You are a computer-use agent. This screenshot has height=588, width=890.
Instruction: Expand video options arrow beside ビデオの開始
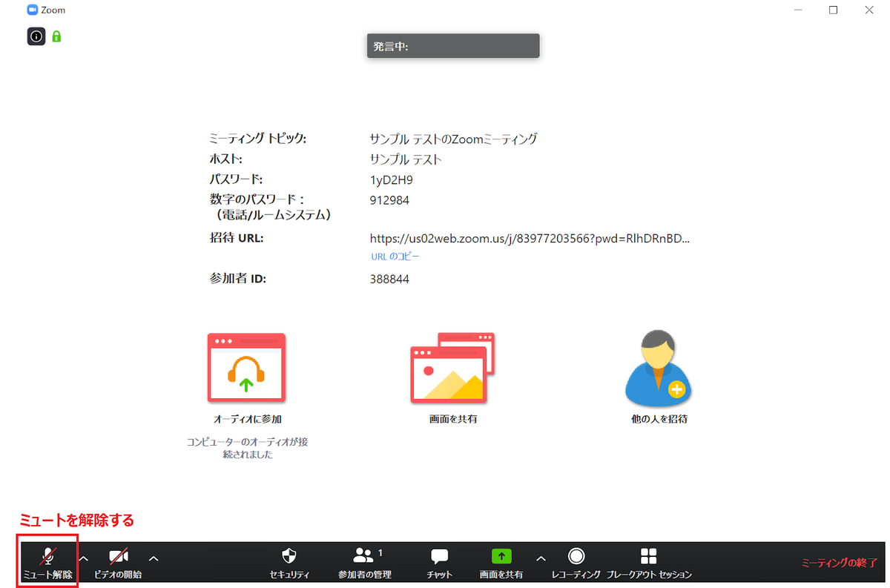coord(154,558)
